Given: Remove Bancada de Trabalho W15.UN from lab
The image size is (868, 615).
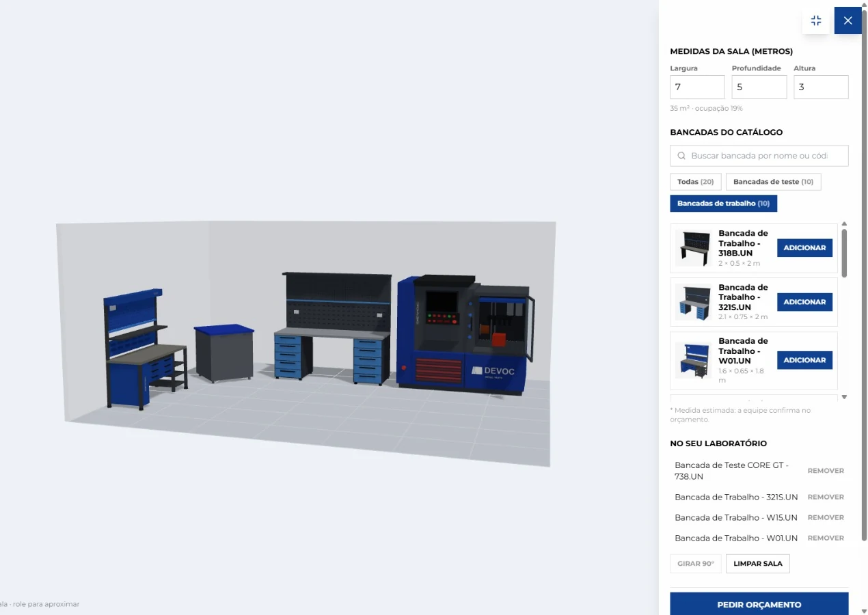Looking at the screenshot, I should (x=826, y=517).
